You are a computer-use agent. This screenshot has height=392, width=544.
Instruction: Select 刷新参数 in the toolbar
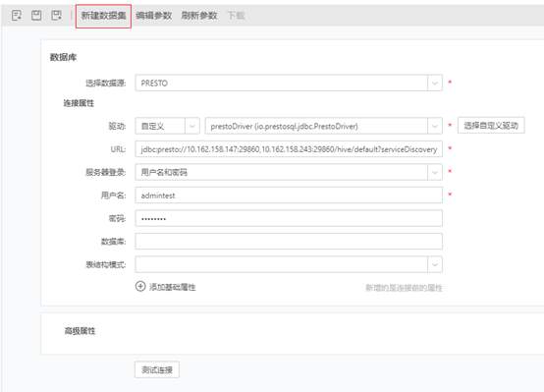(x=199, y=16)
